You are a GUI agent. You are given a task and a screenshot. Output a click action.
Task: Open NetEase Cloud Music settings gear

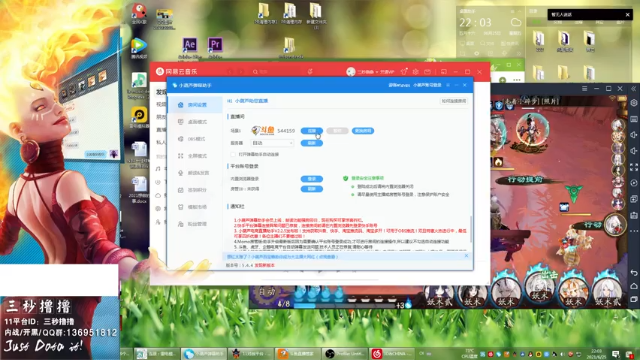click(x=416, y=72)
